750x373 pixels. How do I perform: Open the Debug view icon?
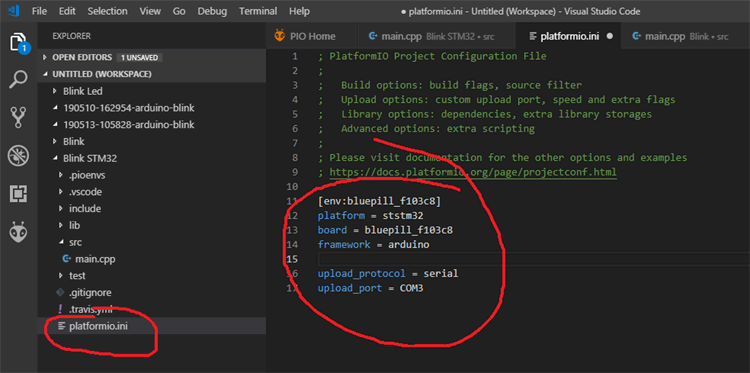(19, 155)
